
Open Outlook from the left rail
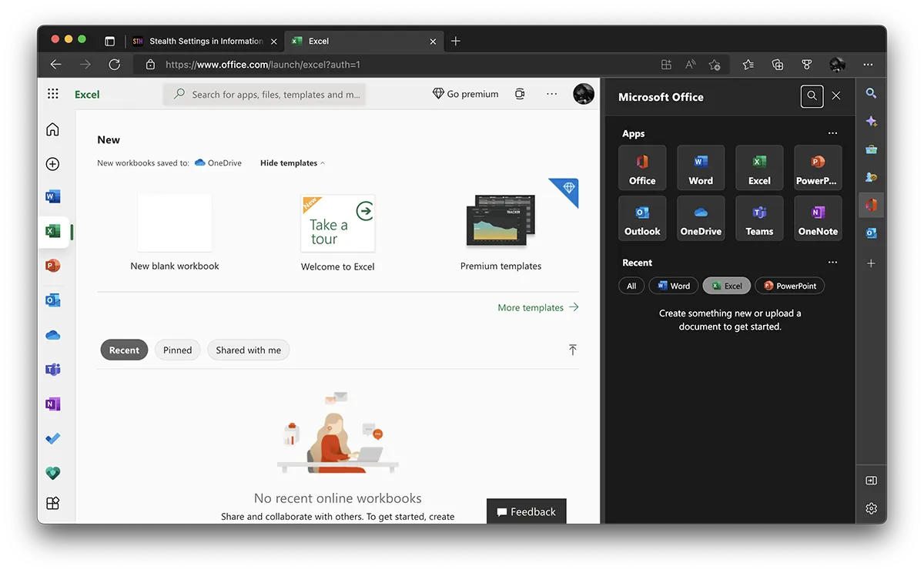coord(52,300)
